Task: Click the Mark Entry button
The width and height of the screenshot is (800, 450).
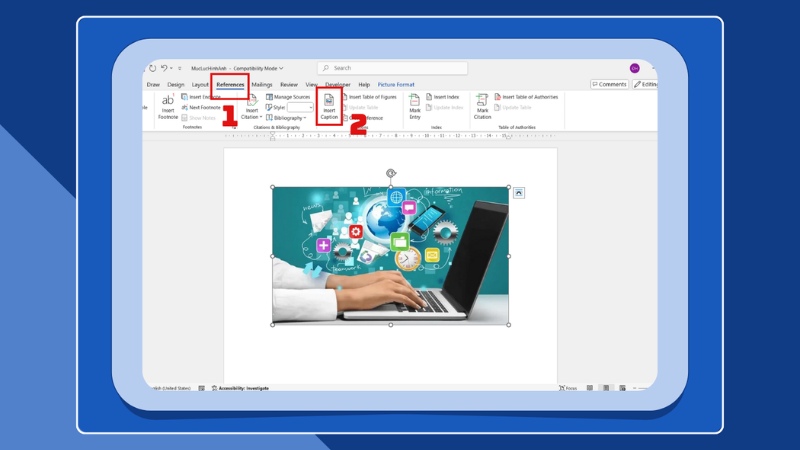Action: [x=415, y=107]
